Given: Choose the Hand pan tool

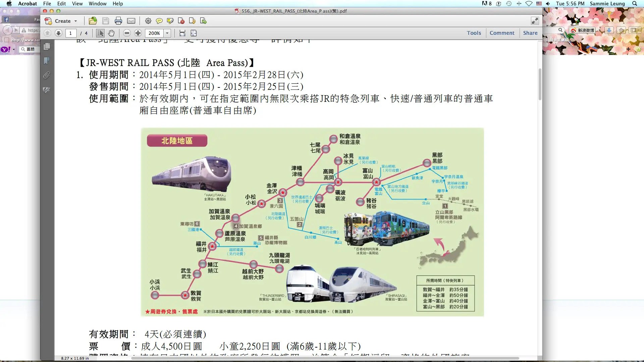Looking at the screenshot, I should point(111,33).
